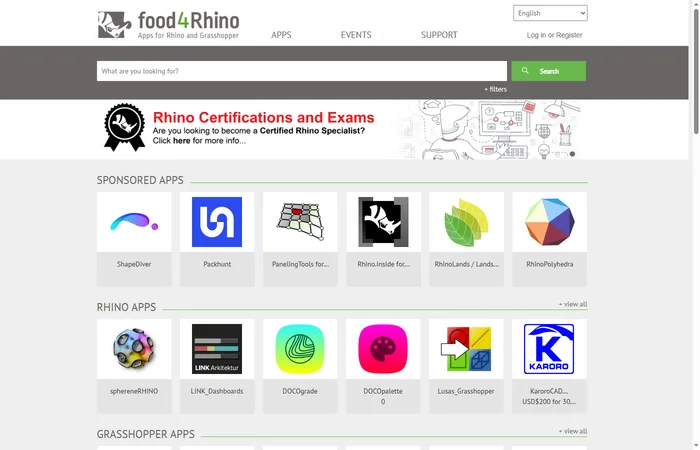This screenshot has height=450, width=700.
Task: Click the DOCOgrade label
Action: click(x=300, y=391)
